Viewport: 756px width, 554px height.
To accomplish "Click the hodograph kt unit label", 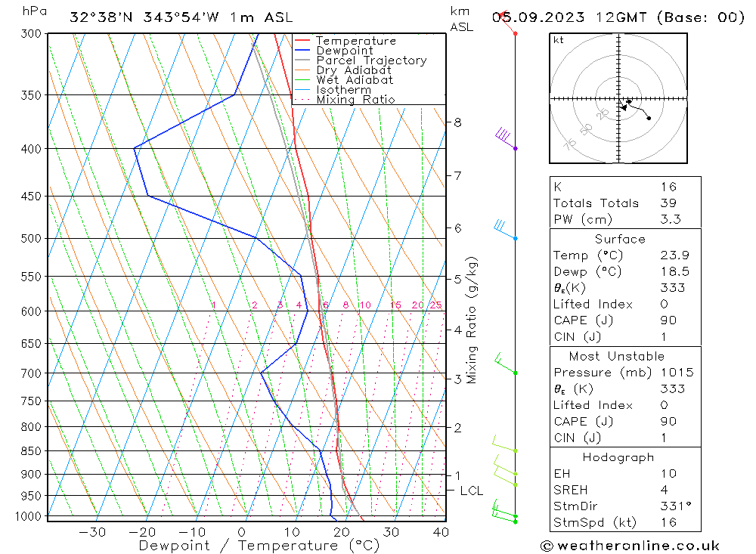I will tap(559, 40).
